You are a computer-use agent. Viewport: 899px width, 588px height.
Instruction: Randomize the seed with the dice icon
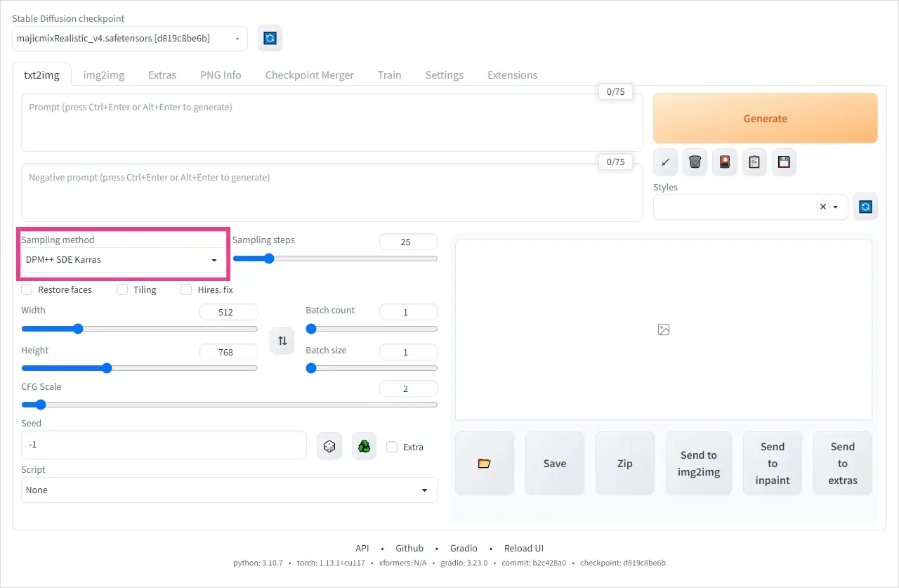point(329,446)
